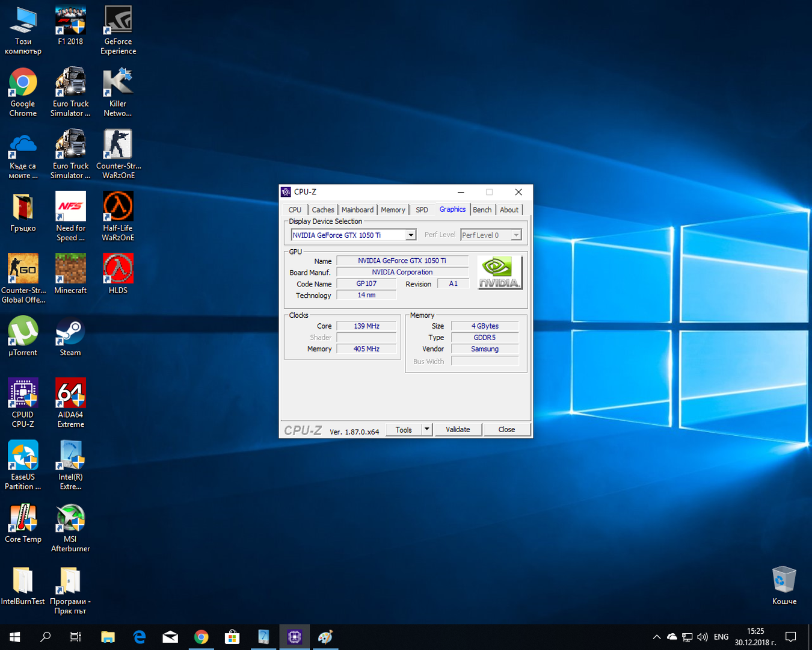
Task: Click the Paint taskbar icon
Action: click(x=325, y=637)
